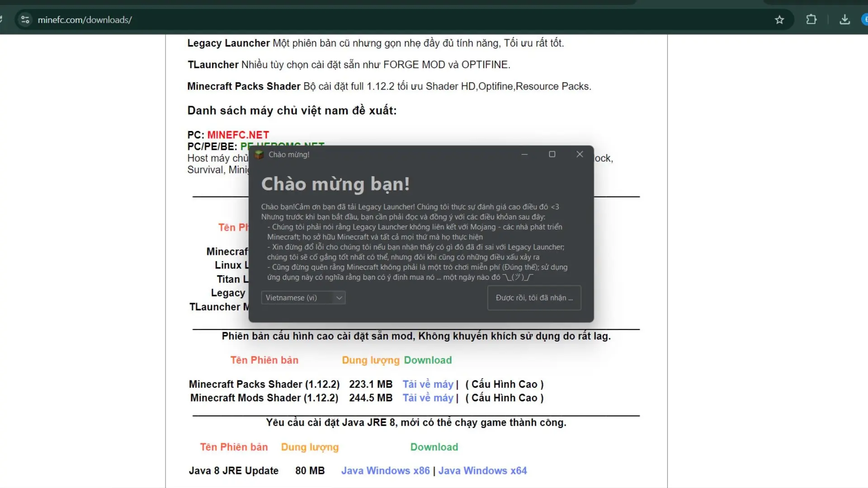
Task: Click the green Download header above shader packs
Action: point(428,360)
